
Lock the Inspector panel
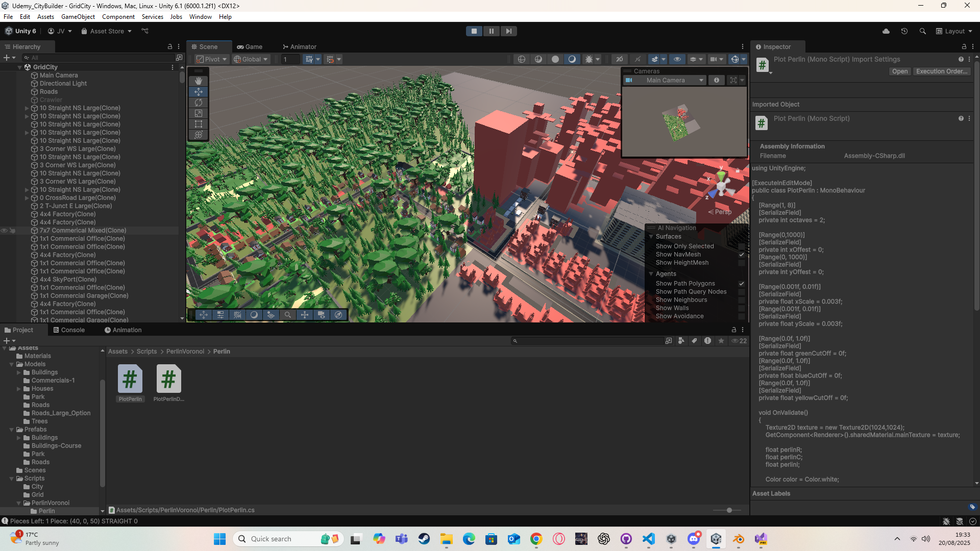tap(964, 46)
